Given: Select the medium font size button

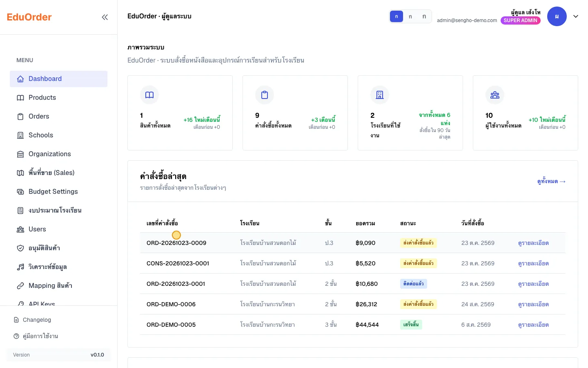Looking at the screenshot, I should 410,16.
